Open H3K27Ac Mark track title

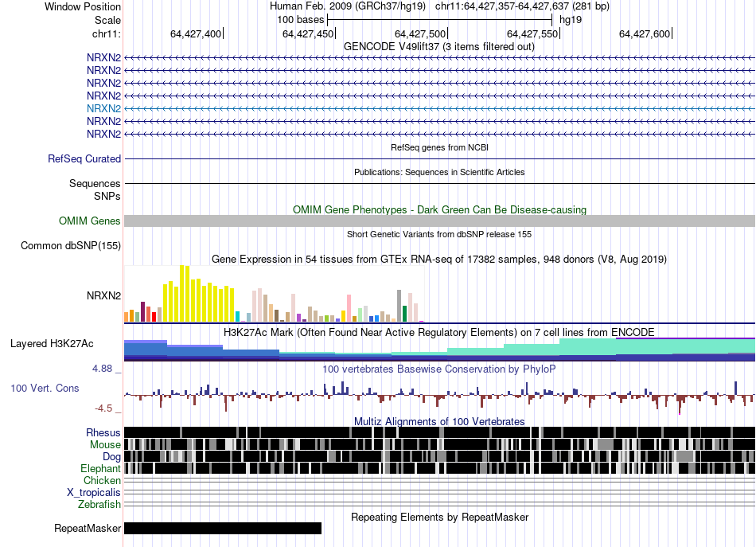439,332
